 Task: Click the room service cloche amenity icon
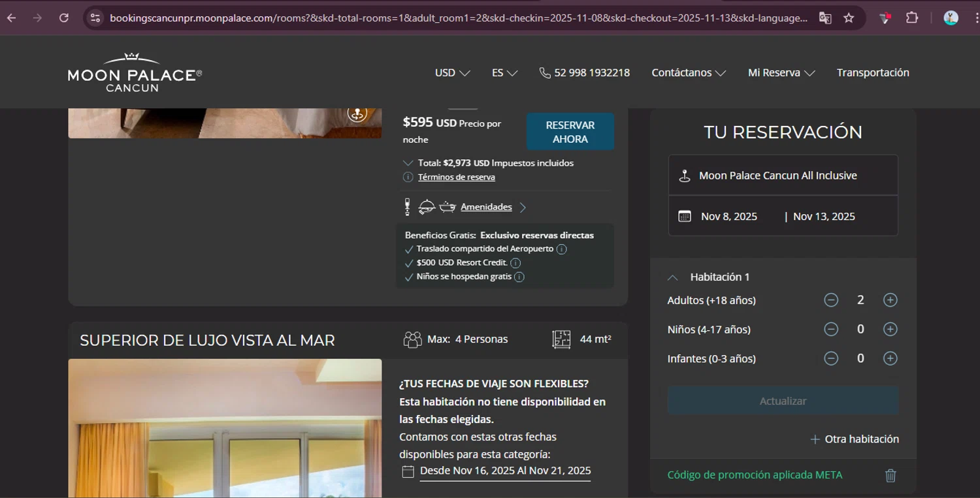coord(427,207)
